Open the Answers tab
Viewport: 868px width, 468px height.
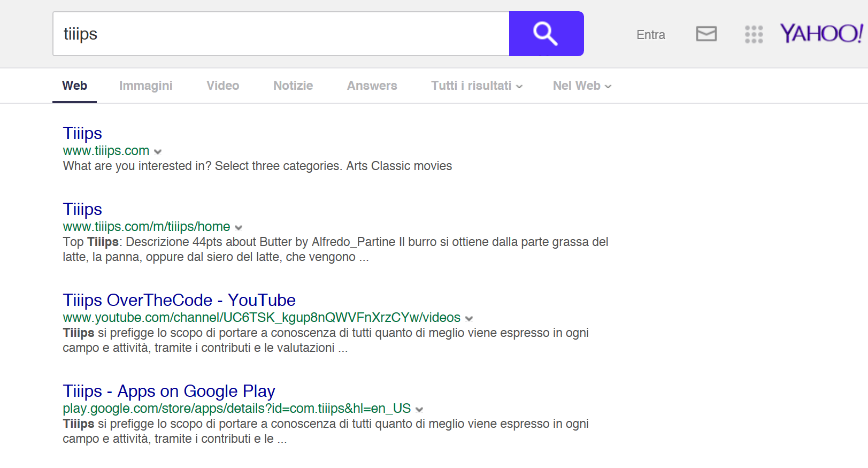pyautogui.click(x=372, y=86)
